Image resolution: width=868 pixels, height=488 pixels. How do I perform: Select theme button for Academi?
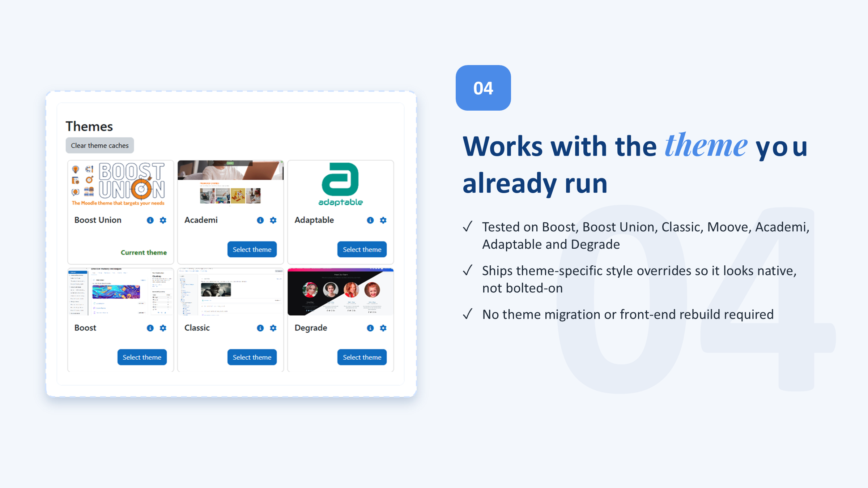[252, 249]
